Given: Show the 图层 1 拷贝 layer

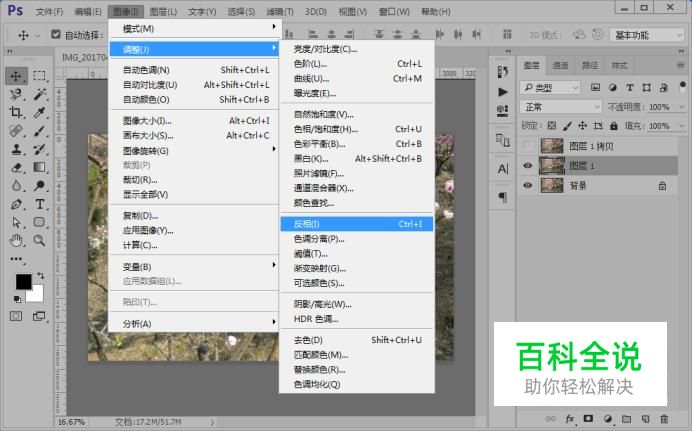Looking at the screenshot, I should coord(528,146).
